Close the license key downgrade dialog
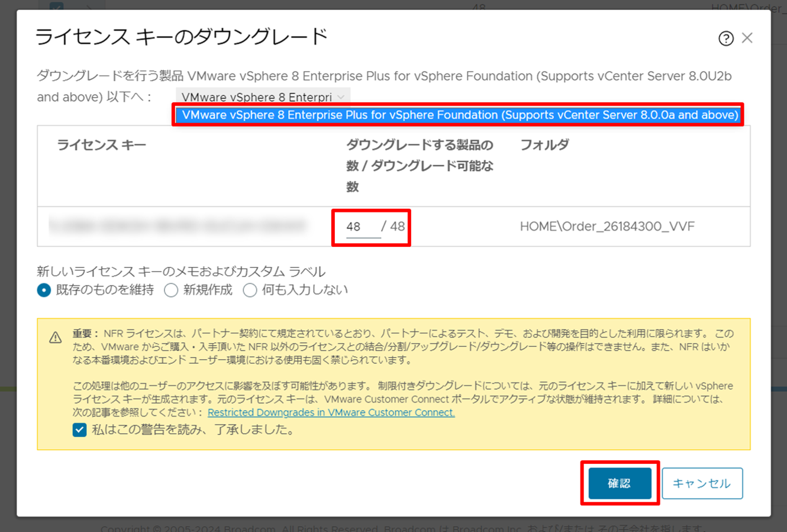Image resolution: width=787 pixels, height=532 pixels. pos(747,38)
